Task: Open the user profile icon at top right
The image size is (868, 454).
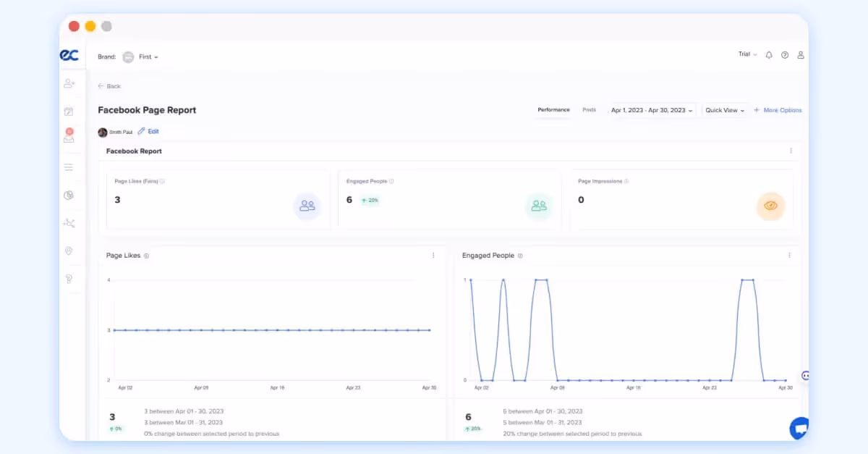Action: (800, 54)
